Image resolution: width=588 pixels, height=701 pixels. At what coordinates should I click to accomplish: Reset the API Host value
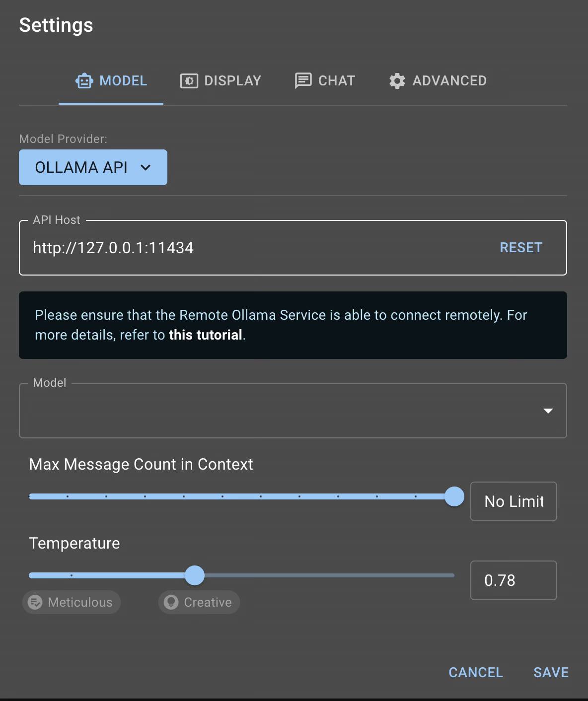click(521, 248)
